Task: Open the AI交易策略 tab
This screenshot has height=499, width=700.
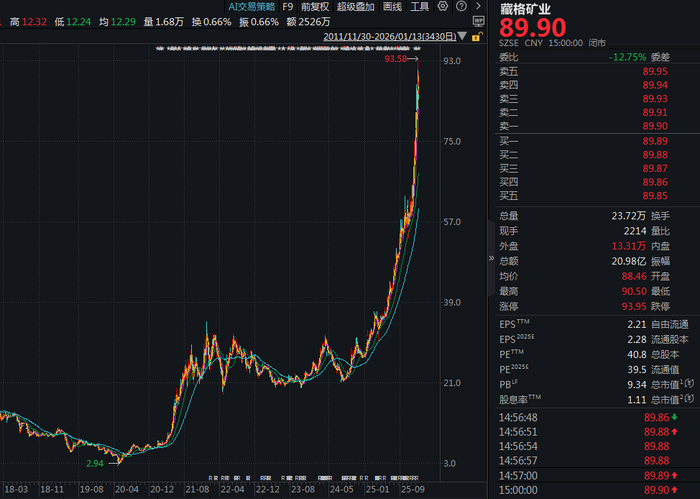Action: point(252,7)
